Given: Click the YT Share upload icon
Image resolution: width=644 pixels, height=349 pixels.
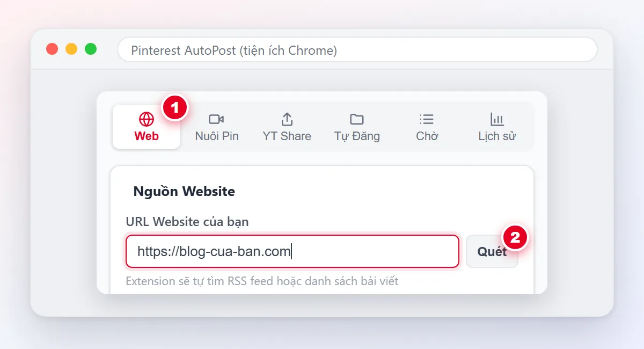Looking at the screenshot, I should (x=287, y=119).
